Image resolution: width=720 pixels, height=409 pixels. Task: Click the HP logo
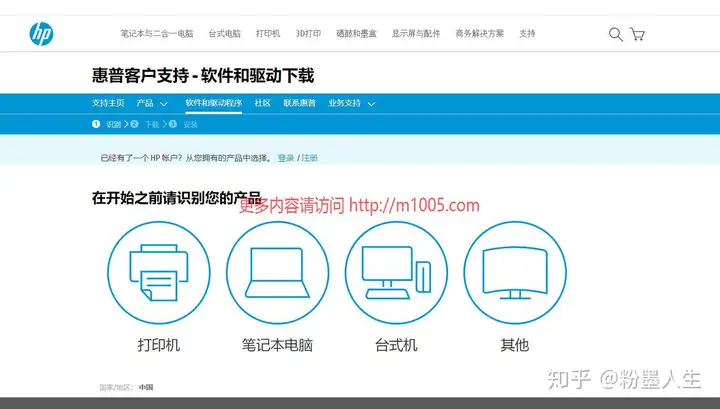(41, 34)
